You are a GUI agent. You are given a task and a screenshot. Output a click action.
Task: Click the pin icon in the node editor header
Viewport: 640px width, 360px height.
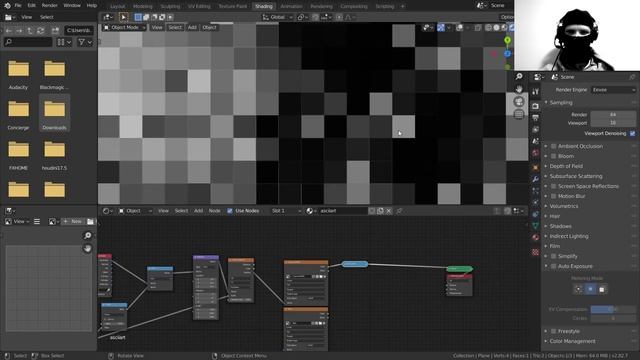click(x=399, y=211)
